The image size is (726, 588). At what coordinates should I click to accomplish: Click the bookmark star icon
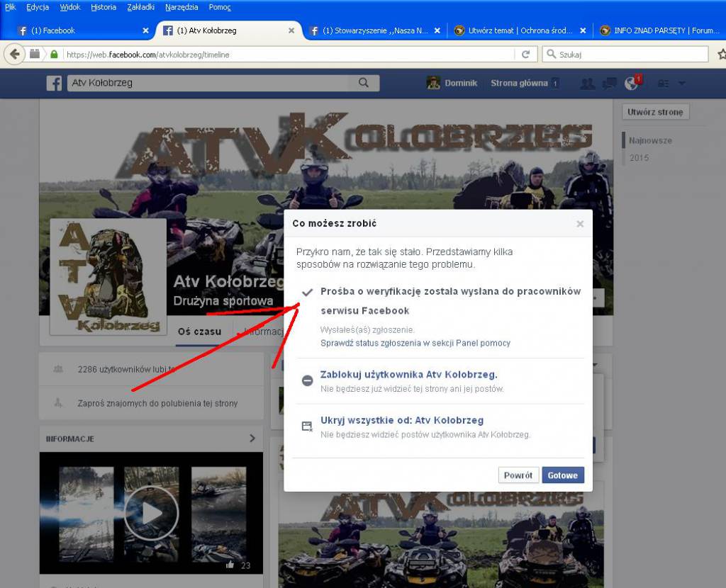[x=722, y=54]
